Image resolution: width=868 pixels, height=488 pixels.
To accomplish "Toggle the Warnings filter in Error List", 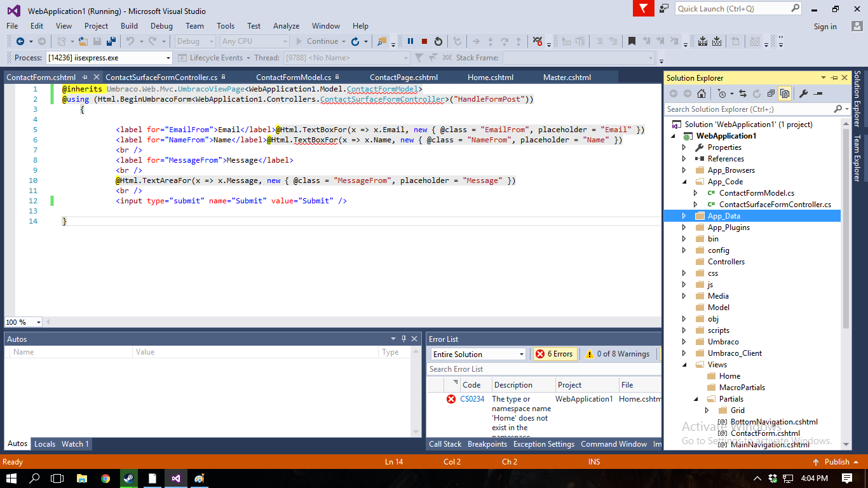I will (x=618, y=354).
